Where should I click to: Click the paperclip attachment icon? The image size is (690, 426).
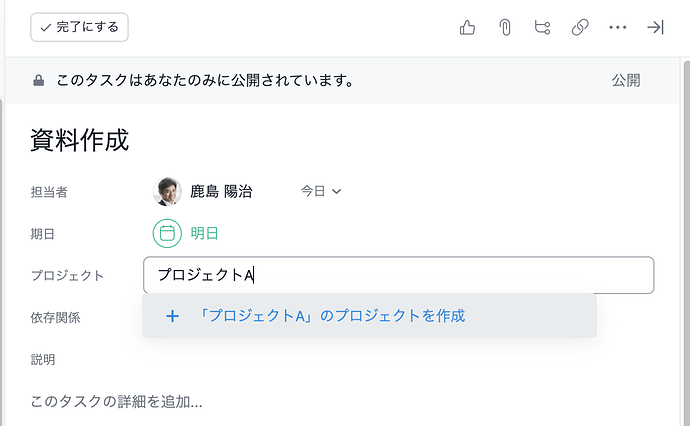click(x=505, y=28)
